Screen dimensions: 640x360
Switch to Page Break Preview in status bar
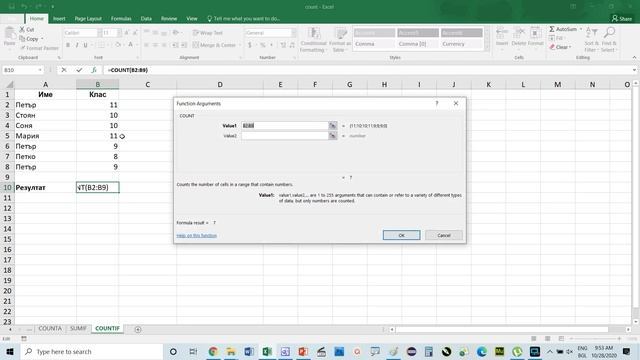(561, 339)
